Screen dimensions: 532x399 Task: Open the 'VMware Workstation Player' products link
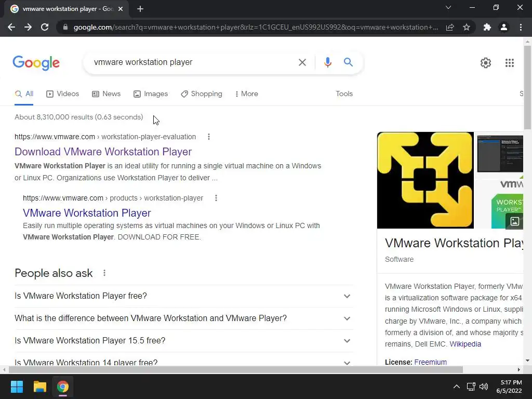(x=87, y=212)
